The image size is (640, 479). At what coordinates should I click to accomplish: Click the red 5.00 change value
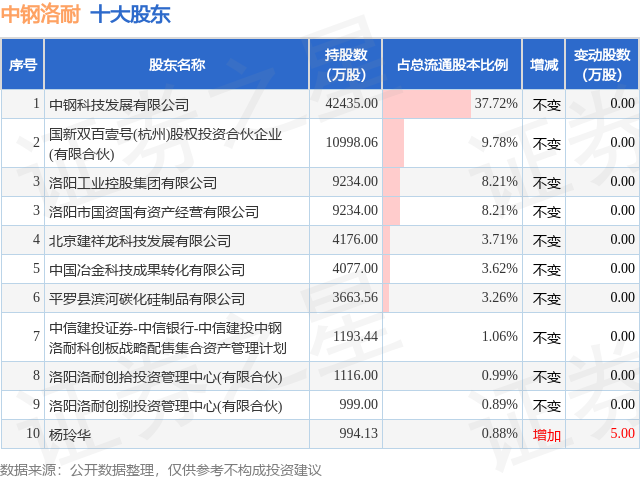[x=622, y=433]
